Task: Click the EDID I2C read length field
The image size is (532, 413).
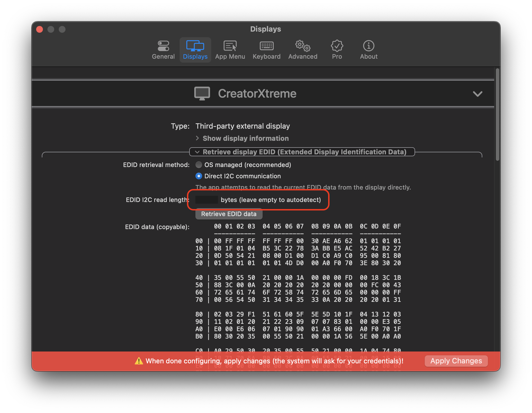Action: [207, 200]
